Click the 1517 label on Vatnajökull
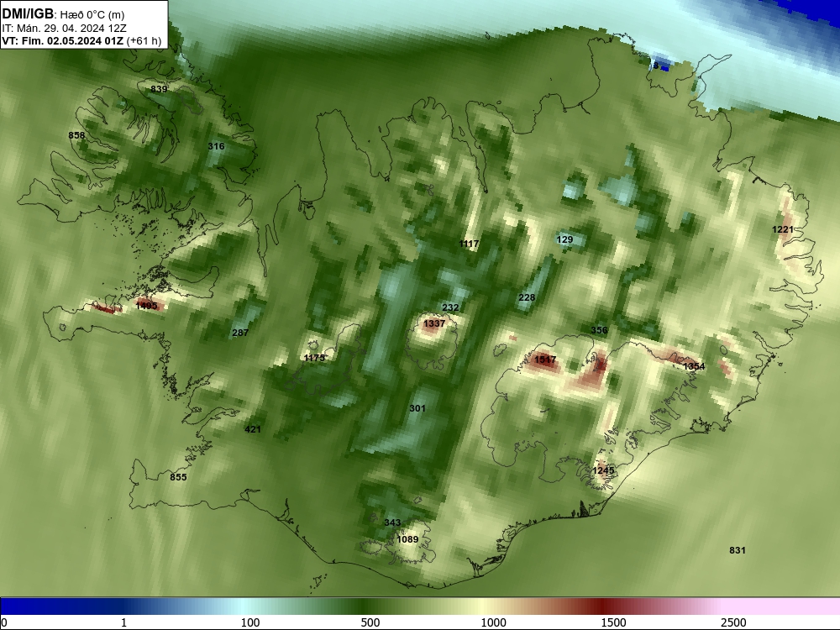840x630 pixels. [x=545, y=360]
